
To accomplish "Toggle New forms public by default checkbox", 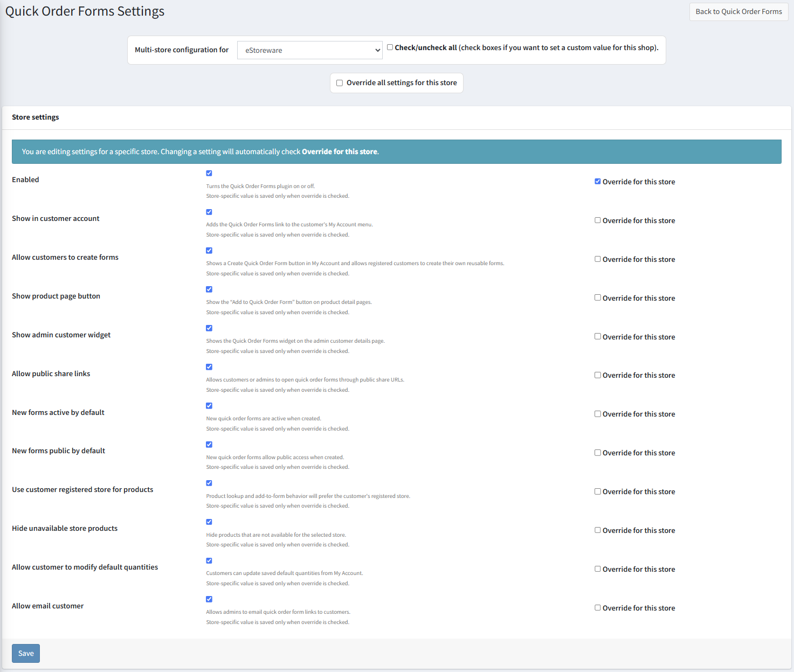I will click(x=209, y=445).
